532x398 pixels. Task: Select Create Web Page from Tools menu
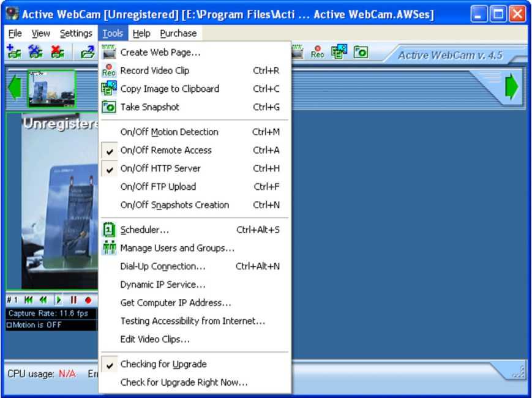tap(160, 53)
